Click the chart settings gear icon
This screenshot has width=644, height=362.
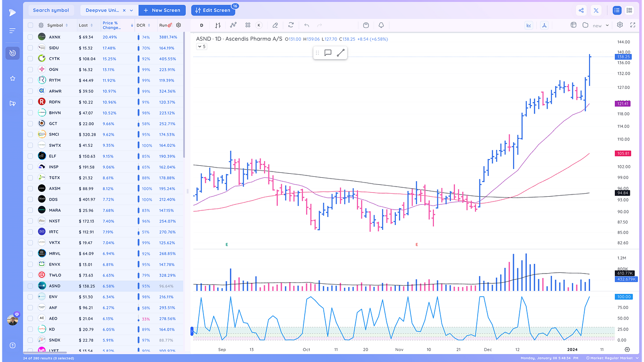point(620,25)
